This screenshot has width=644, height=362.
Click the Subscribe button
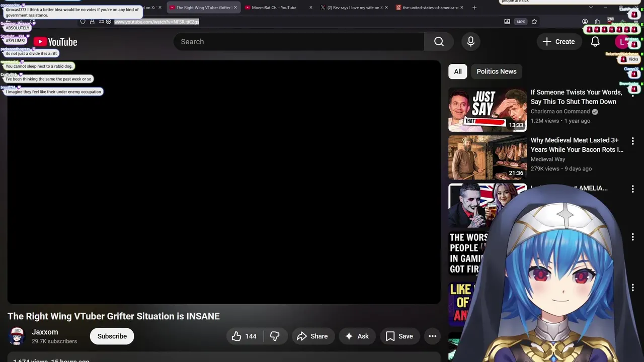pyautogui.click(x=112, y=336)
